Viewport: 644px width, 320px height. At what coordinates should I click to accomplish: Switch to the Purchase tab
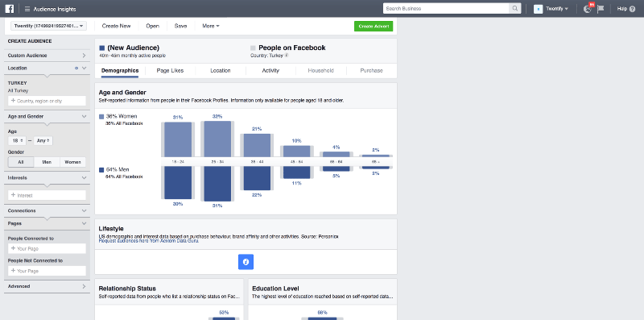click(371, 71)
